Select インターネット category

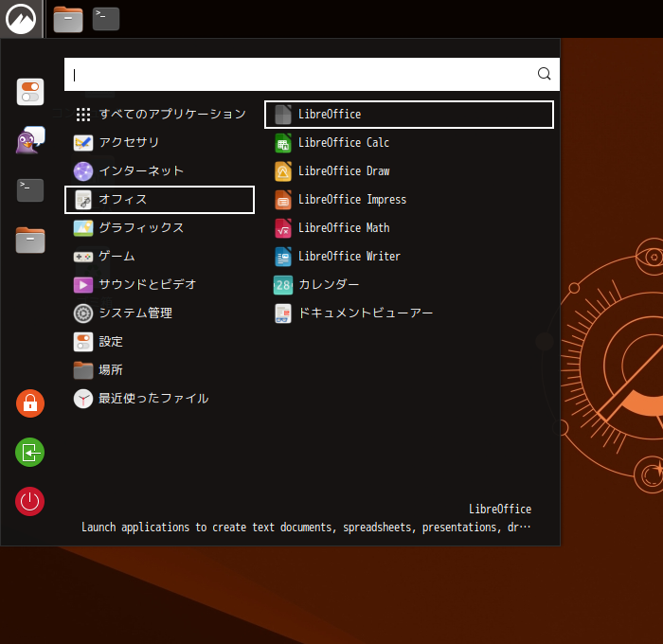pos(159,170)
